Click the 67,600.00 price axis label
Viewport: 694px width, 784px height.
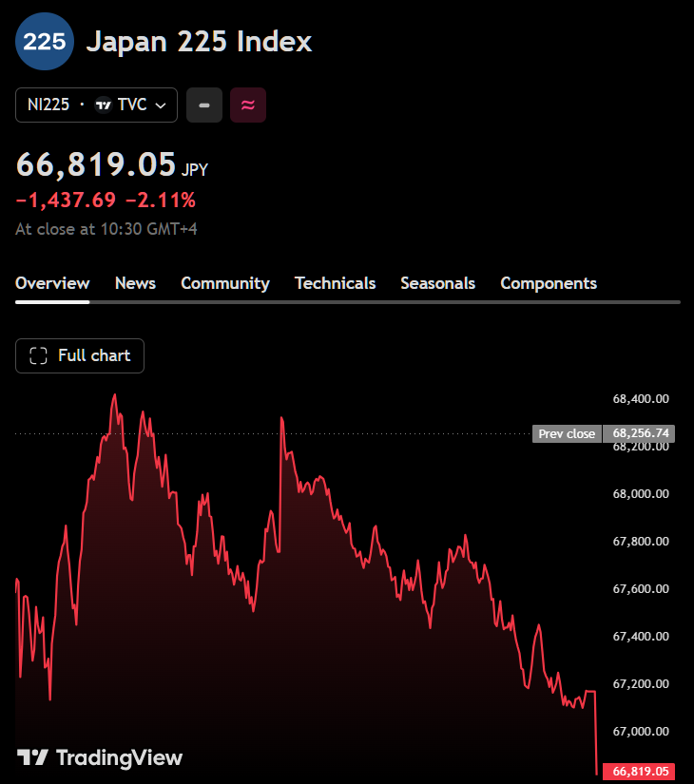pyautogui.click(x=641, y=589)
